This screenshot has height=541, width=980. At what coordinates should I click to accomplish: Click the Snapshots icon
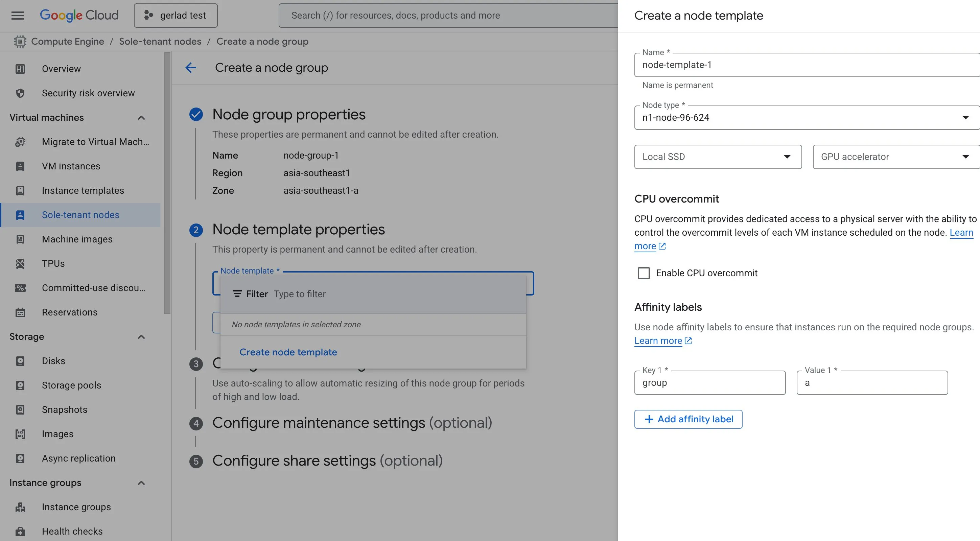20,410
